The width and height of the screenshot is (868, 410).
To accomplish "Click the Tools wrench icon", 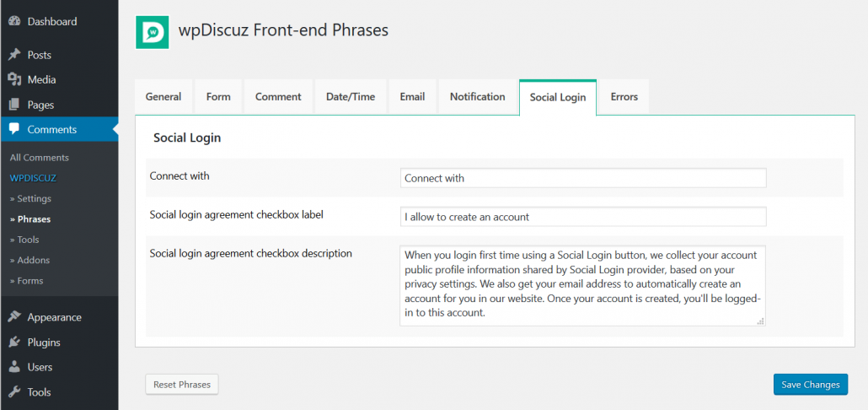I will click(14, 392).
